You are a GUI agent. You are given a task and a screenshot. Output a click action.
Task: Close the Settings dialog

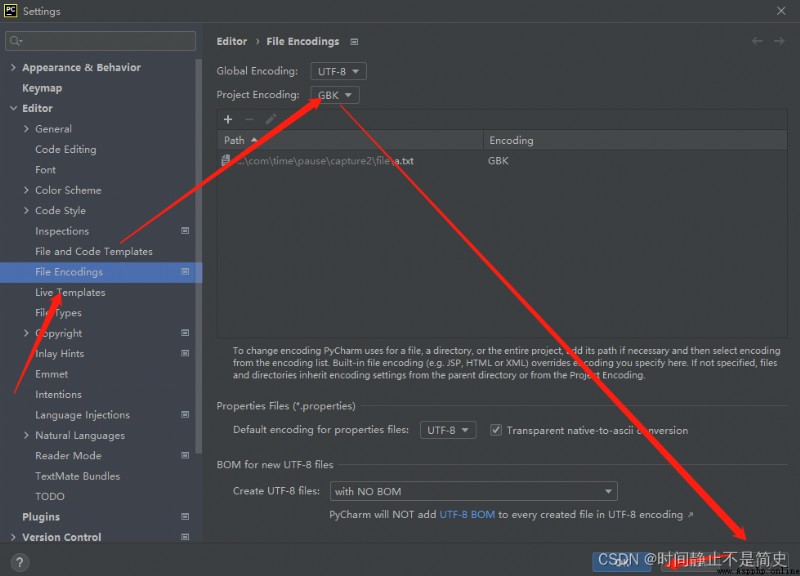[781, 11]
